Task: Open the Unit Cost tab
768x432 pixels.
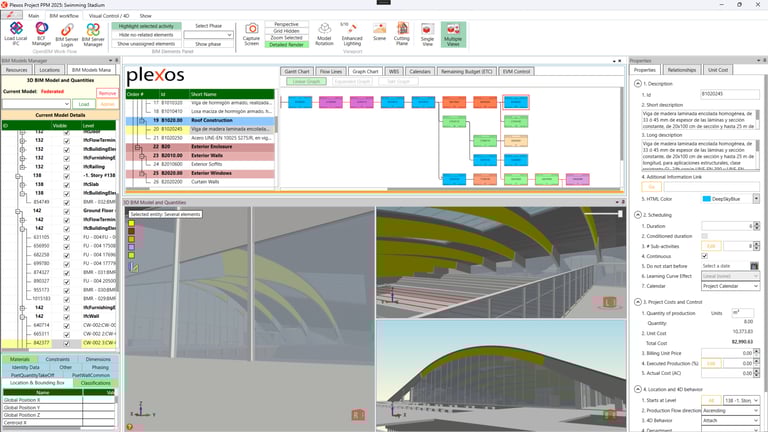Action: click(x=718, y=70)
